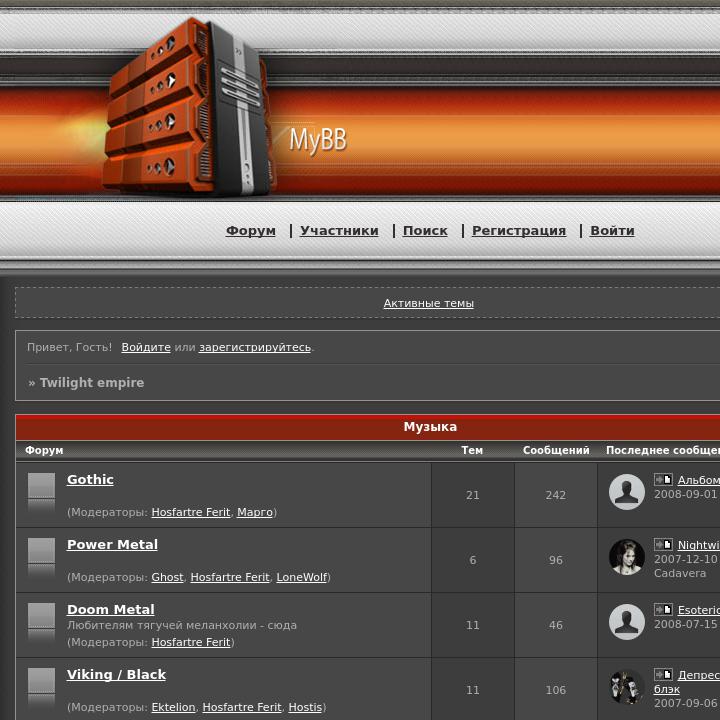Viewport: 720px width, 720px height.
Task: Open moderator Марго profile in Gothic row
Action: 255,512
